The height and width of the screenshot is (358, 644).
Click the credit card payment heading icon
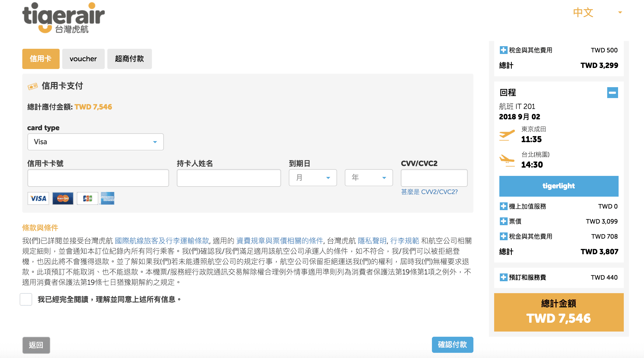click(x=33, y=86)
